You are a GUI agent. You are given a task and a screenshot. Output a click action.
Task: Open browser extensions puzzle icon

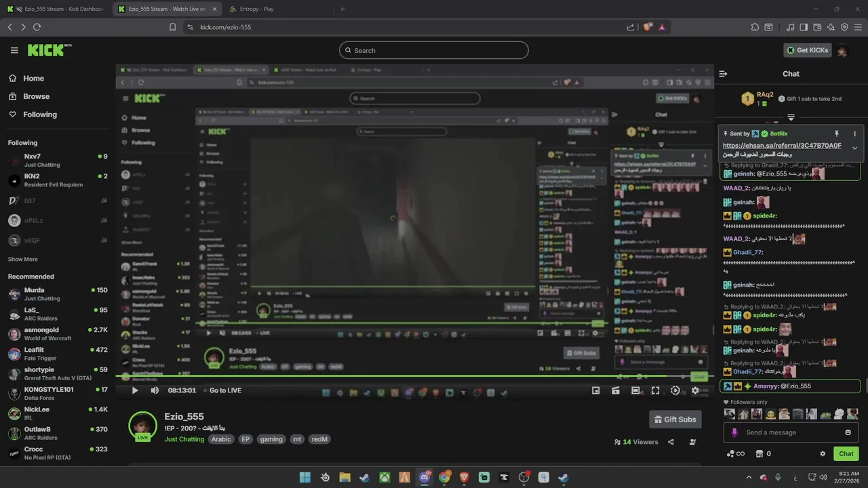[x=755, y=27]
